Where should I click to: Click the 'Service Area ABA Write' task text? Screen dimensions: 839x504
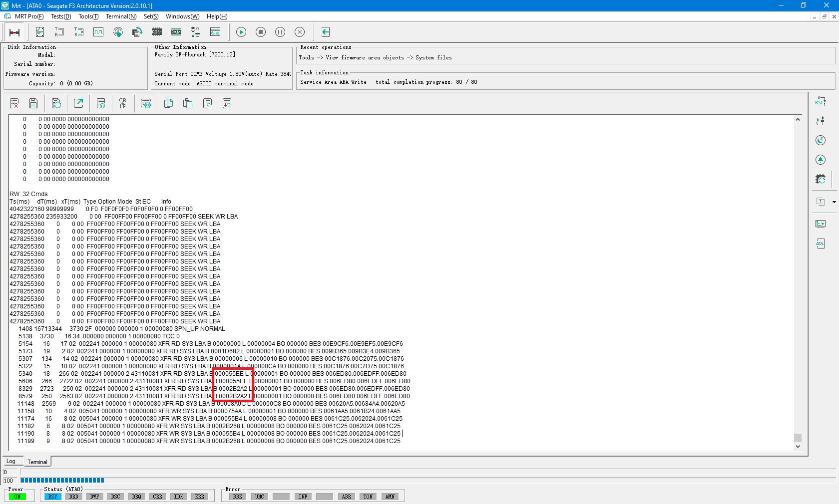[x=333, y=82]
